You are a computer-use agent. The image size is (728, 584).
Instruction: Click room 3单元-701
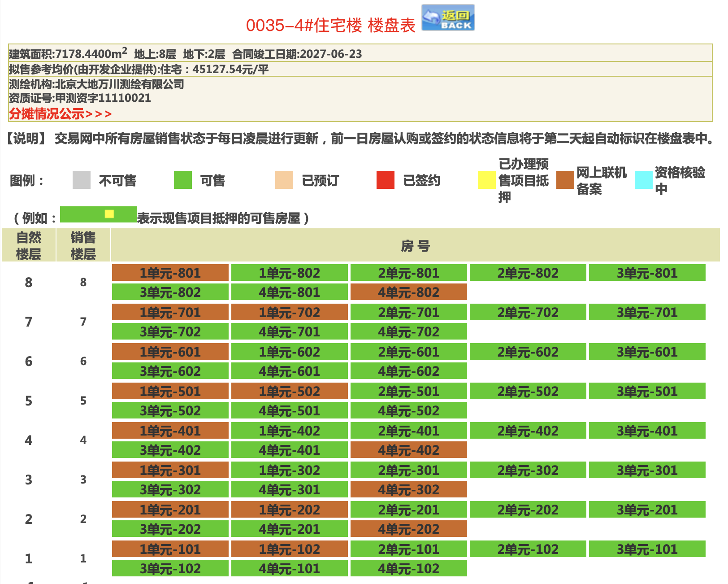(x=647, y=312)
